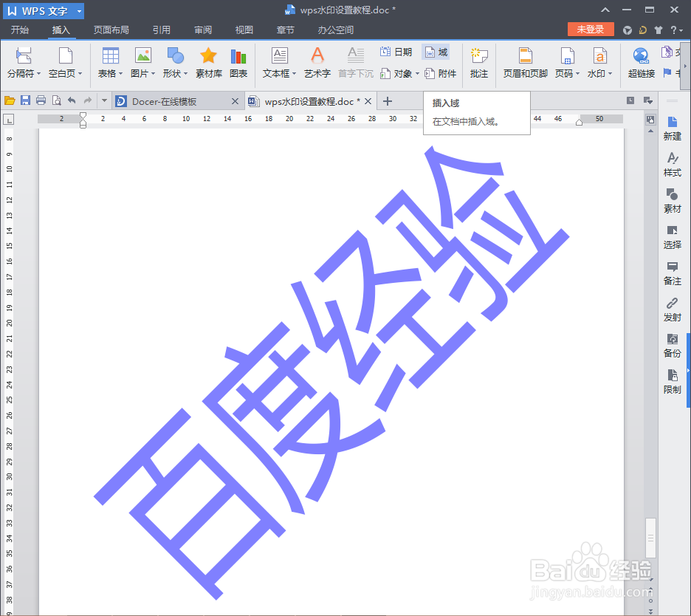The image size is (691, 616).
Task: Click the sidebar 发射 (share) icon
Action: coord(672,309)
